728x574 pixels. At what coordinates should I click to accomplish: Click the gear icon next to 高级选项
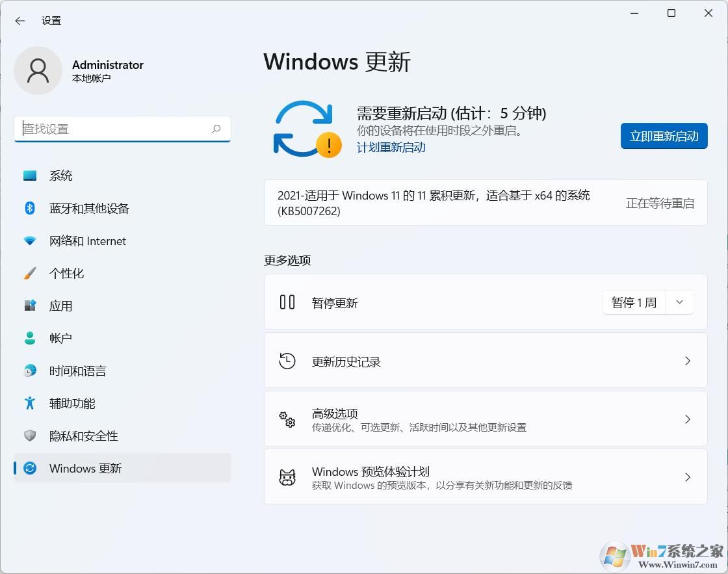click(x=287, y=419)
